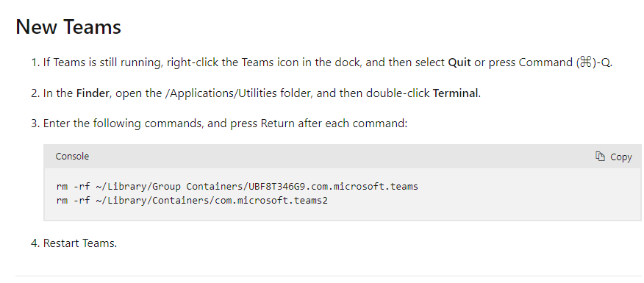Click the 'press Return after each command' phrase
Viewport: 644px width, 283px height.
319,123
